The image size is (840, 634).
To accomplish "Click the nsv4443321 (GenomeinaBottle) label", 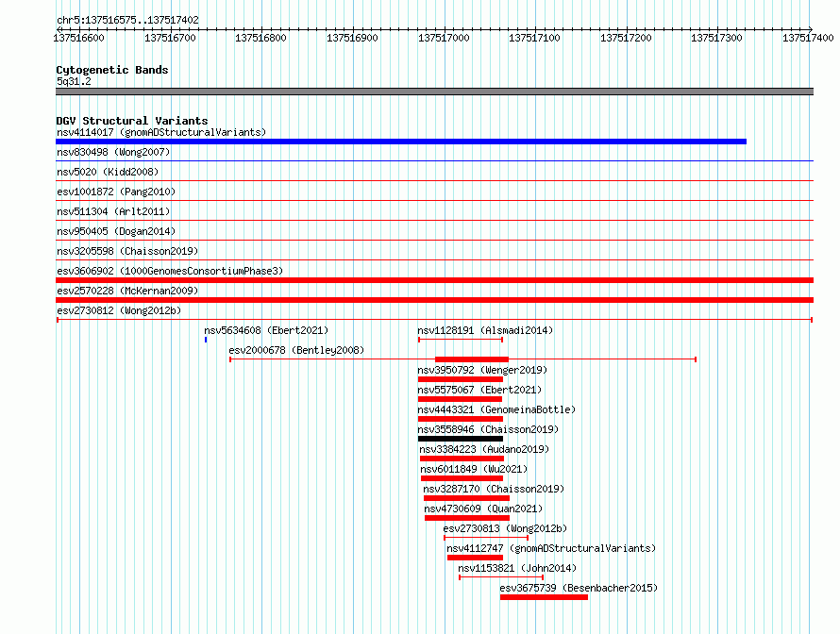I will pos(496,409).
